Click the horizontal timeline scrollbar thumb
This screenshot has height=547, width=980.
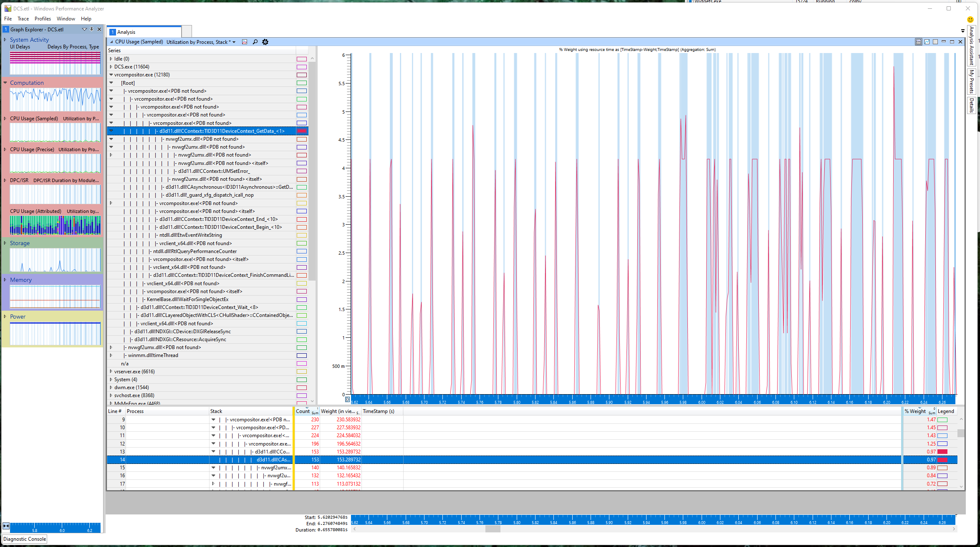(493, 529)
